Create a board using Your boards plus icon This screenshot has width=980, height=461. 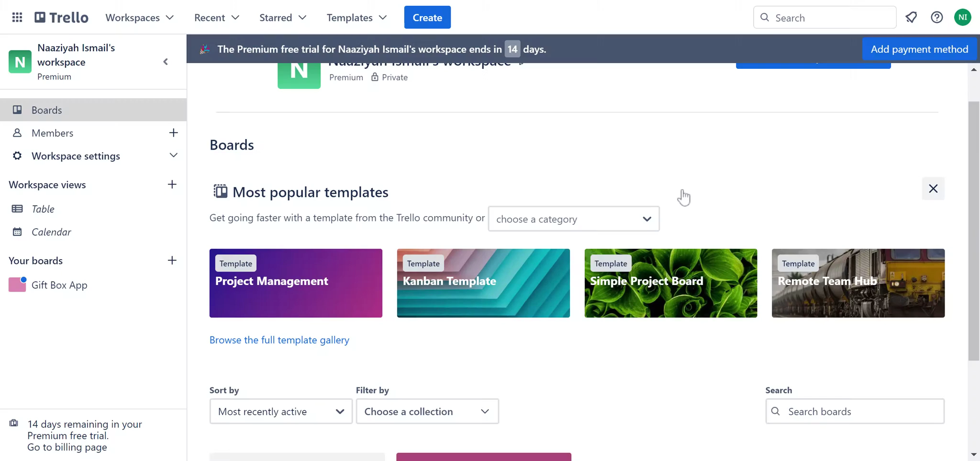(172, 261)
